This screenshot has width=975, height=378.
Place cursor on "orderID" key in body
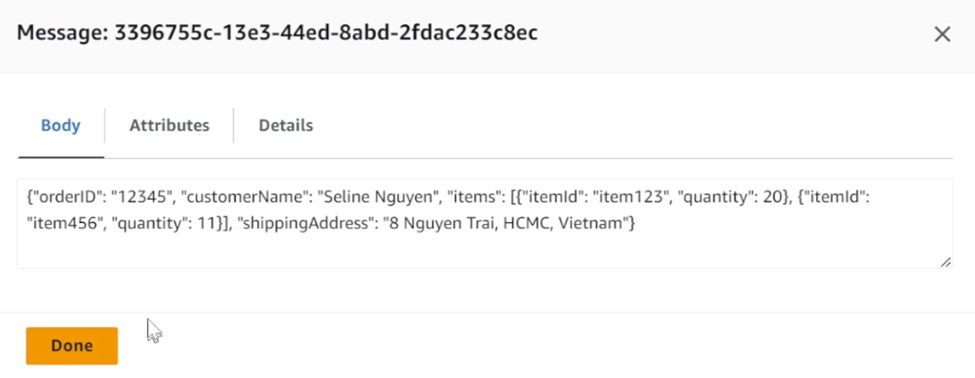[66, 198]
